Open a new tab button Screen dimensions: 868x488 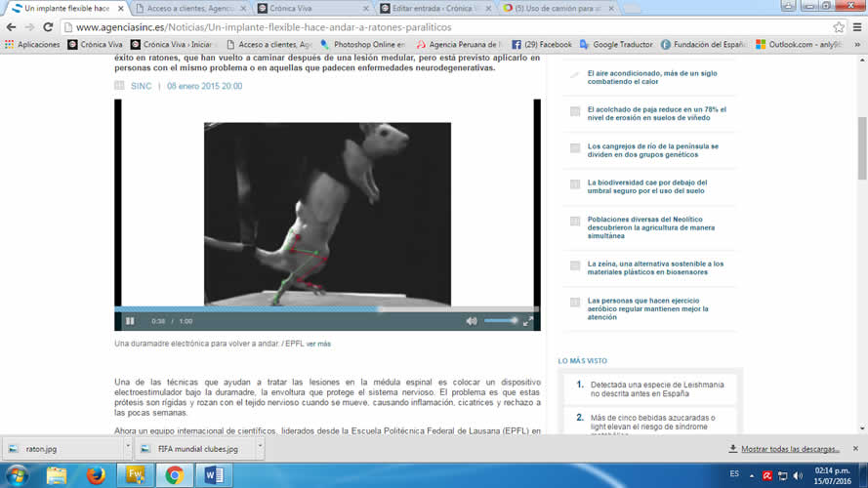[x=632, y=9]
